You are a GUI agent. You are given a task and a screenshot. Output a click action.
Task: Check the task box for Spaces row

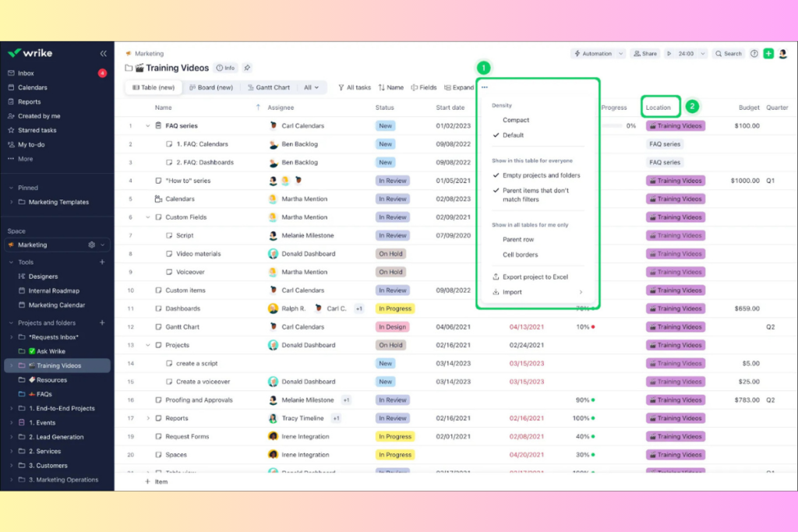[x=158, y=455]
